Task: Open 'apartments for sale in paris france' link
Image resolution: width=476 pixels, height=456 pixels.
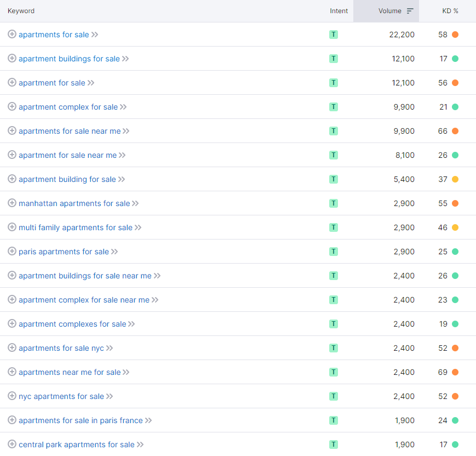Action: tap(81, 420)
